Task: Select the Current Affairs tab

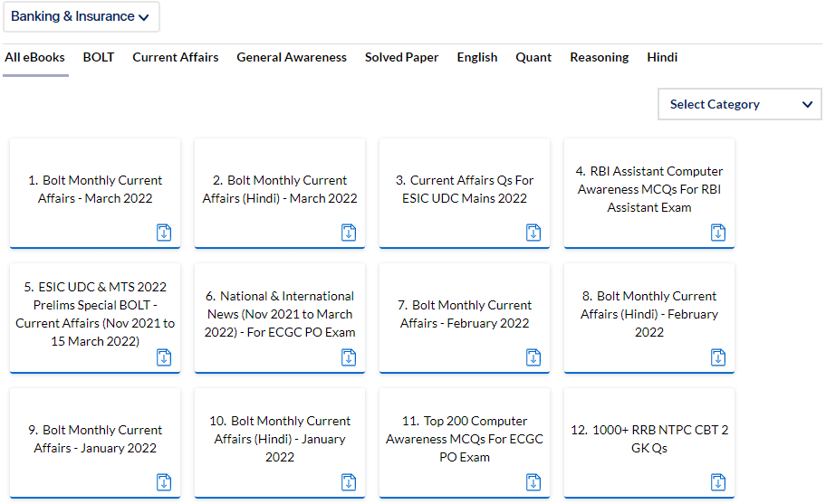Action: point(176,57)
